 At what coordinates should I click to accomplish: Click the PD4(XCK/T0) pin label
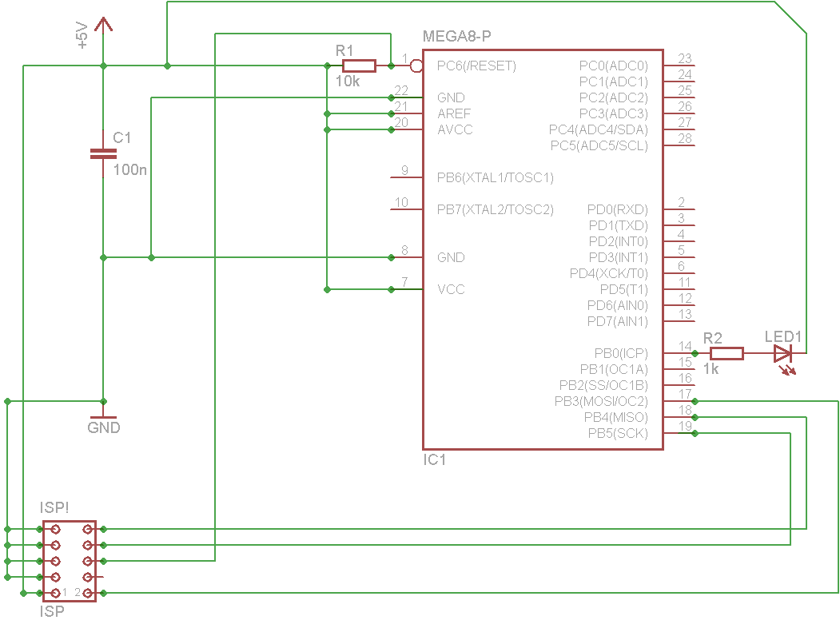608,274
